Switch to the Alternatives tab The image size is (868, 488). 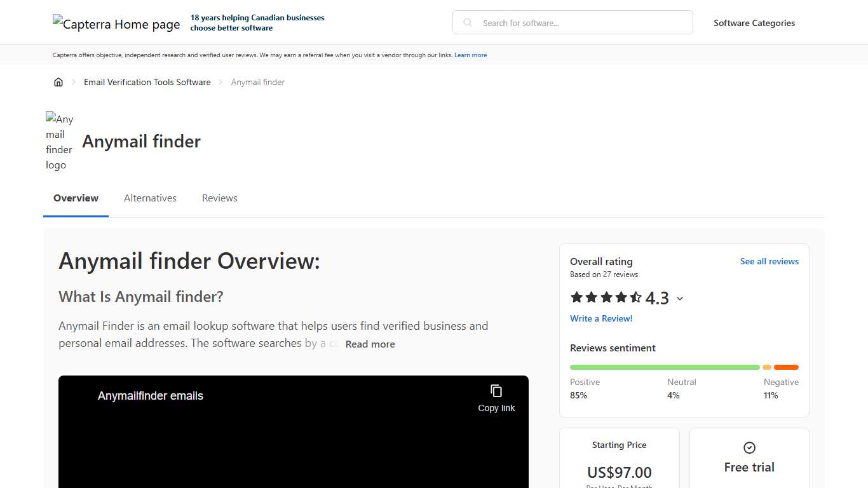pyautogui.click(x=150, y=198)
